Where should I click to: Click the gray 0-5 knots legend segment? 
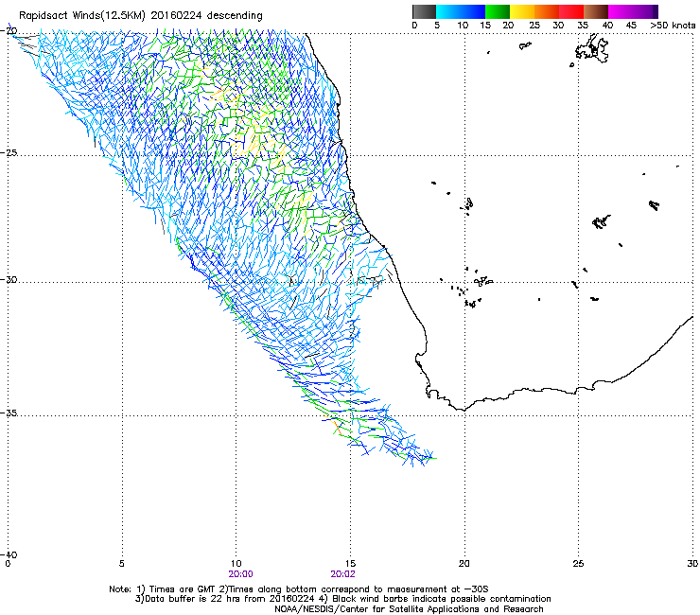tap(424, 11)
